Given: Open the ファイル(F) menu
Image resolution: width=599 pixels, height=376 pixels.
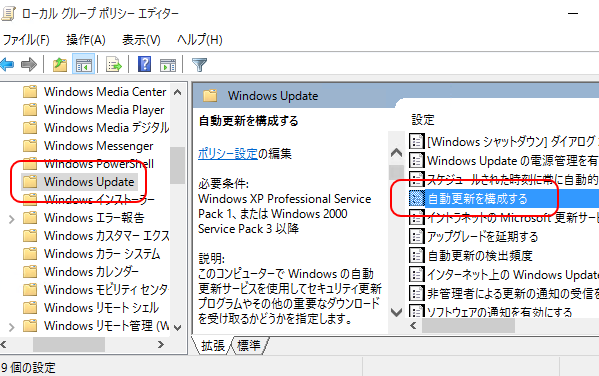Looking at the screenshot, I should (26, 40).
